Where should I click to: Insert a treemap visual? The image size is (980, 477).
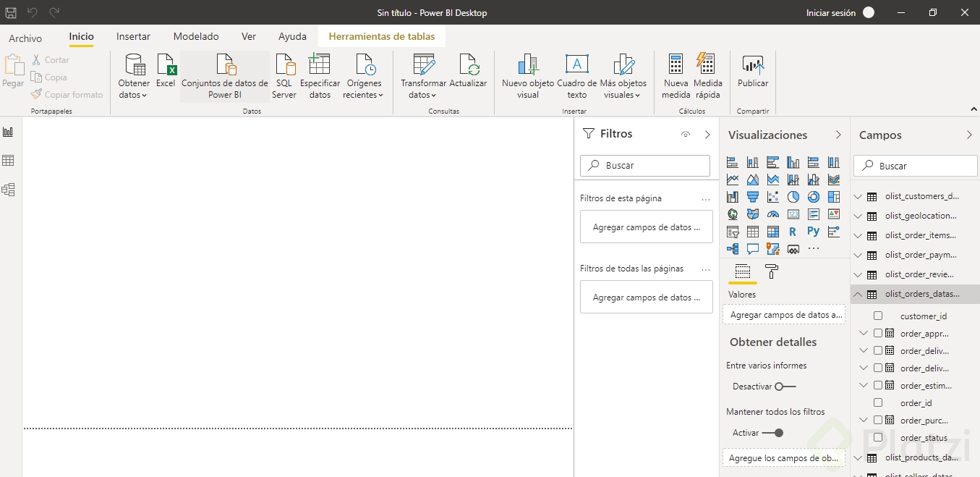click(x=833, y=196)
